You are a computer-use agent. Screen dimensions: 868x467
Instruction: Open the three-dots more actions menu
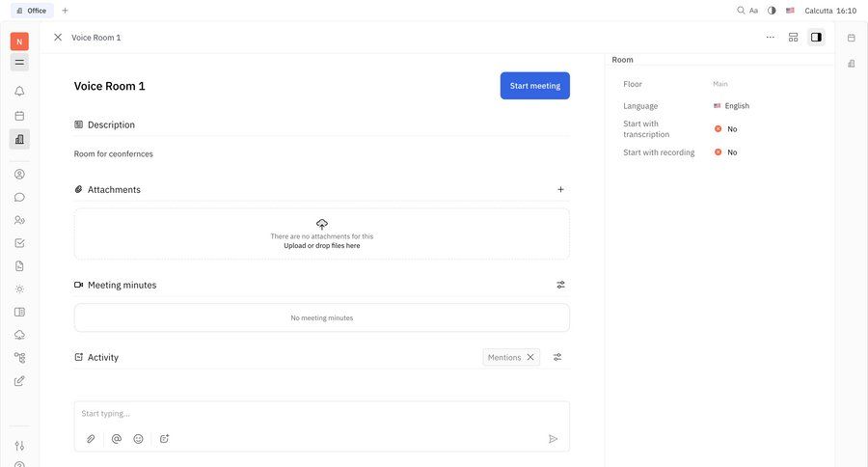[x=770, y=37]
